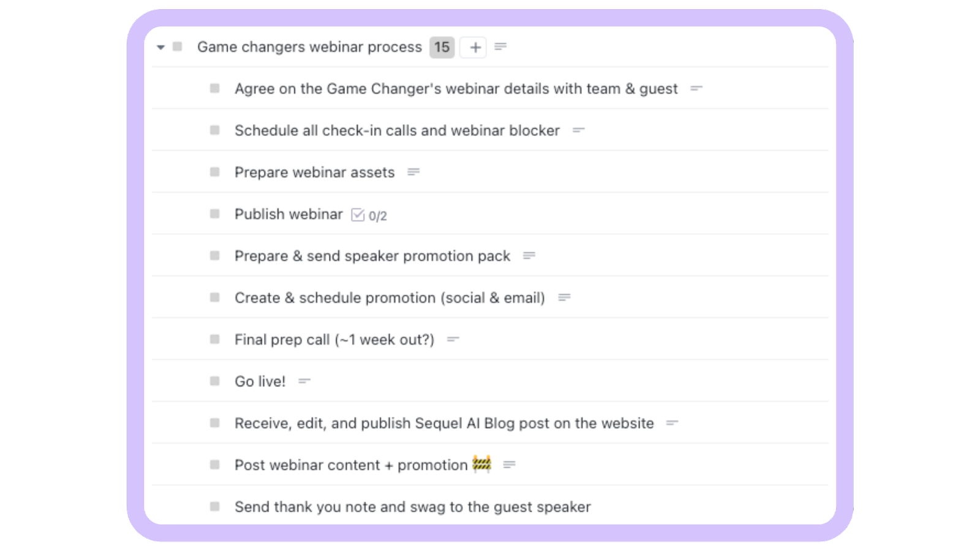
Task: Click description icon beside Create & schedule promotion
Action: [x=564, y=298]
